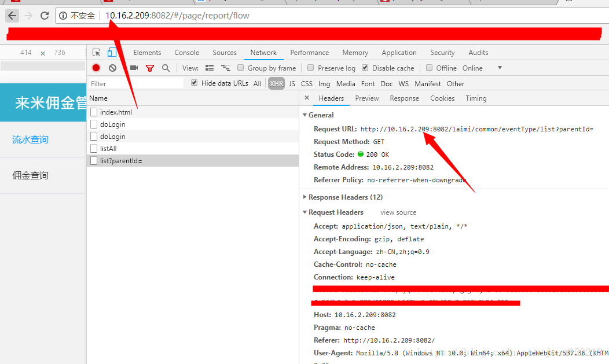Stop recording network log with red button
The width and height of the screenshot is (609, 364).
point(96,68)
